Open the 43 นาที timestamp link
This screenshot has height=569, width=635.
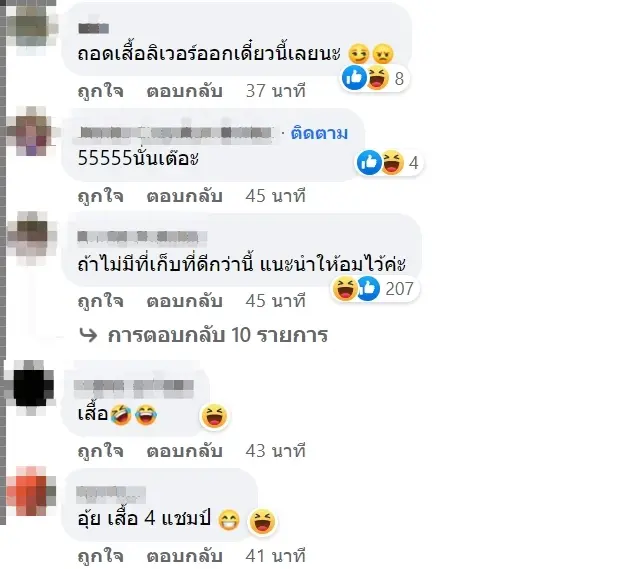(x=275, y=451)
